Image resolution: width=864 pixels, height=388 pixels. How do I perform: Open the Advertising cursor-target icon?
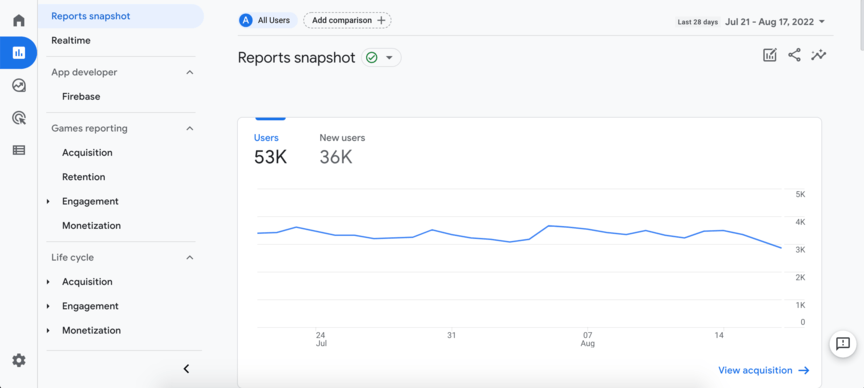tap(19, 117)
